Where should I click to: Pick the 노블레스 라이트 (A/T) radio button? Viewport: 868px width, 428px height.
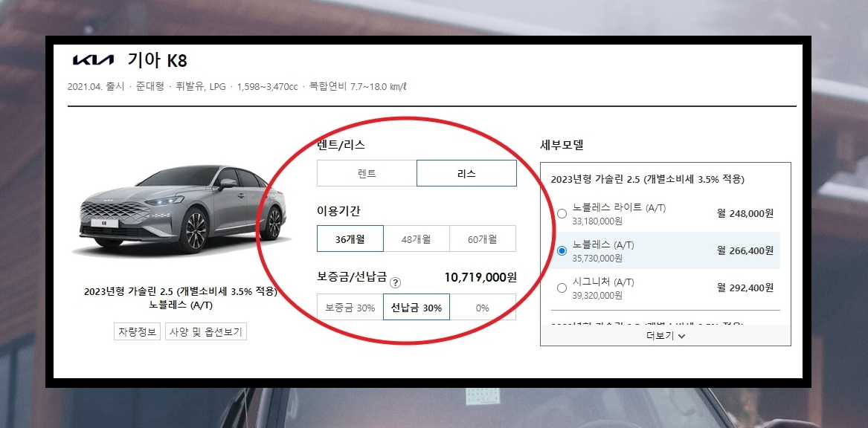[x=562, y=213]
